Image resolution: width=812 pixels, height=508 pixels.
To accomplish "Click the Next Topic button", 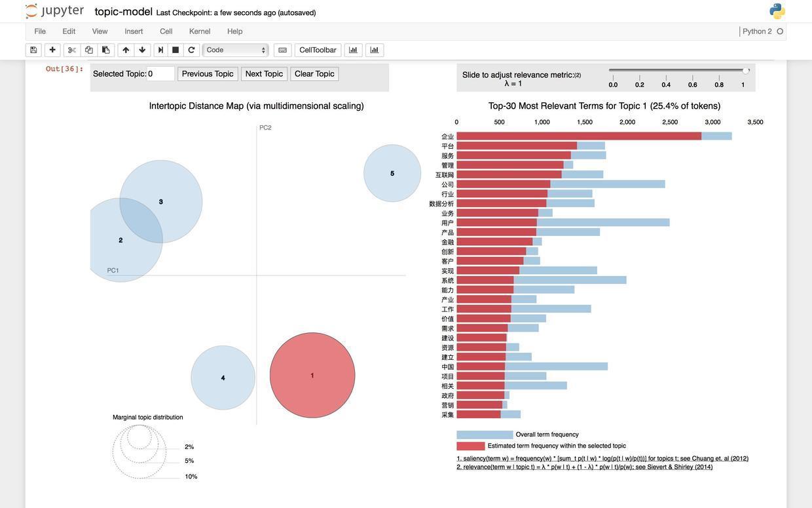I will point(264,74).
